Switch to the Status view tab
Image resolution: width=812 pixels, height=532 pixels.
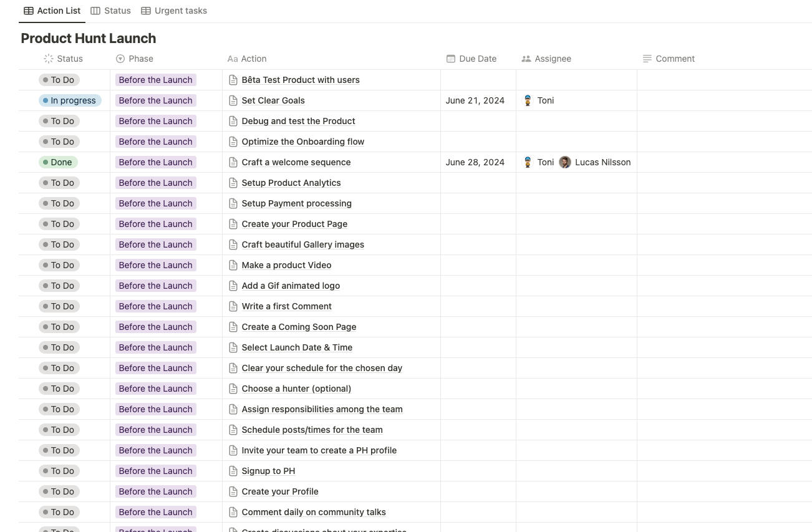point(111,11)
